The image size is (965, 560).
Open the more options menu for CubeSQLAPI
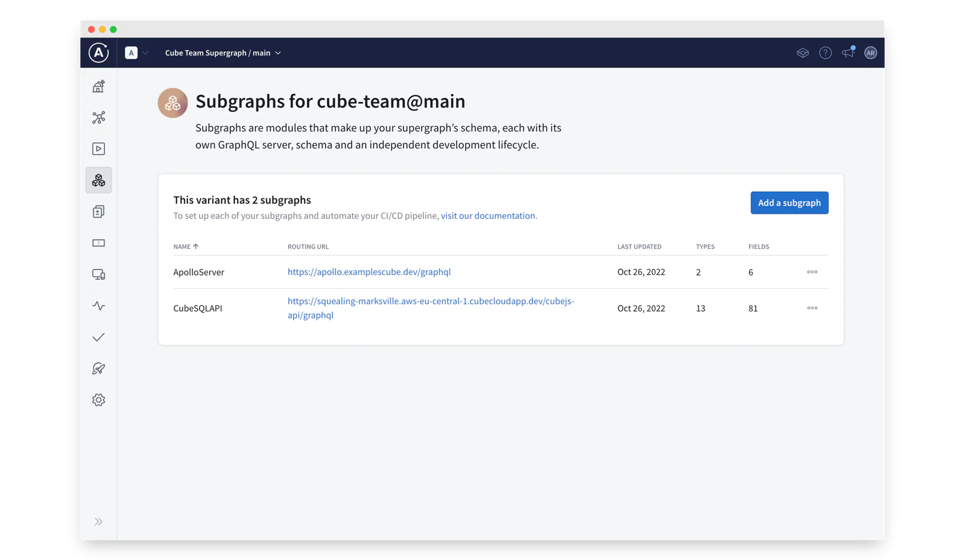coord(812,308)
